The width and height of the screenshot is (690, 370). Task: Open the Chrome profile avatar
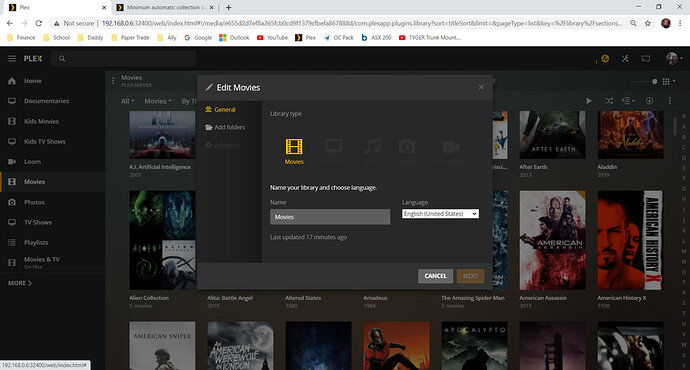click(666, 23)
